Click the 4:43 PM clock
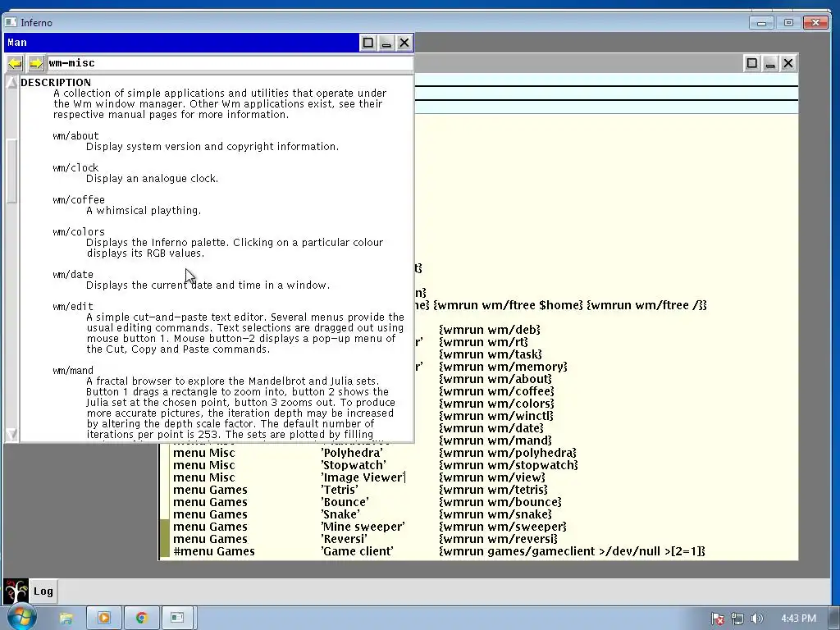The width and height of the screenshot is (840, 630). [x=798, y=619]
